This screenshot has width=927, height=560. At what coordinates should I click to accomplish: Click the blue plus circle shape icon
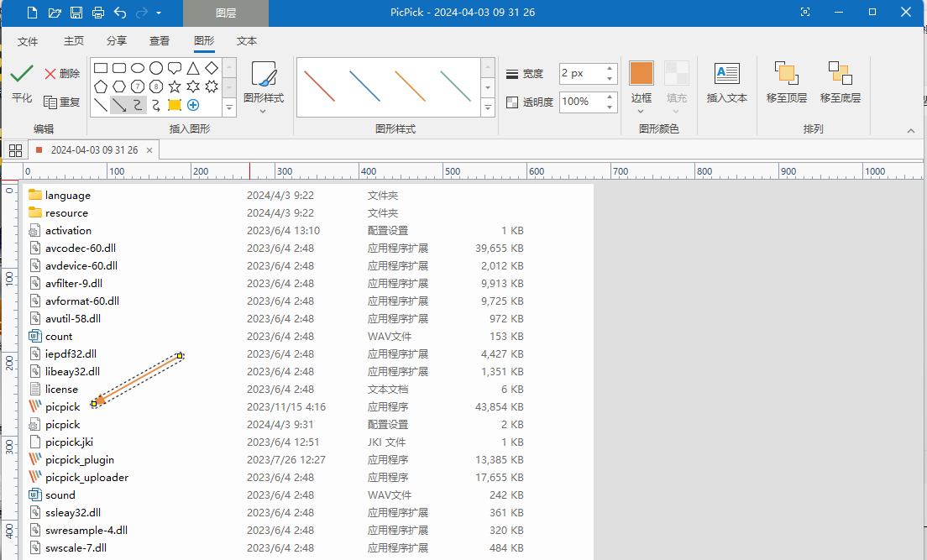tap(193, 105)
